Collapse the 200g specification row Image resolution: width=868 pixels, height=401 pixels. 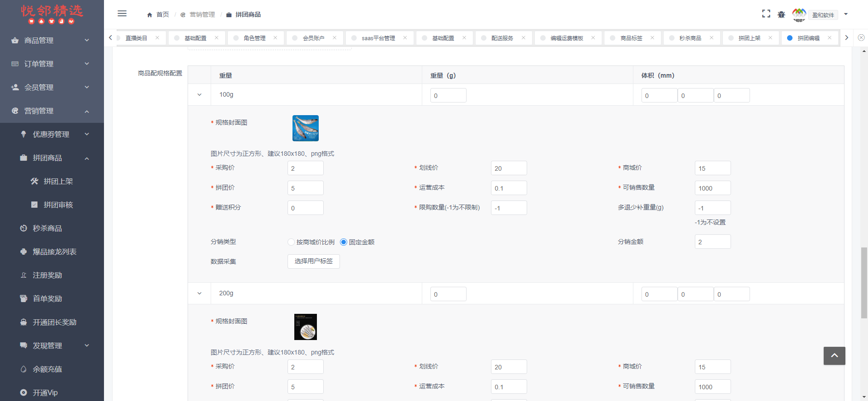[x=199, y=294]
